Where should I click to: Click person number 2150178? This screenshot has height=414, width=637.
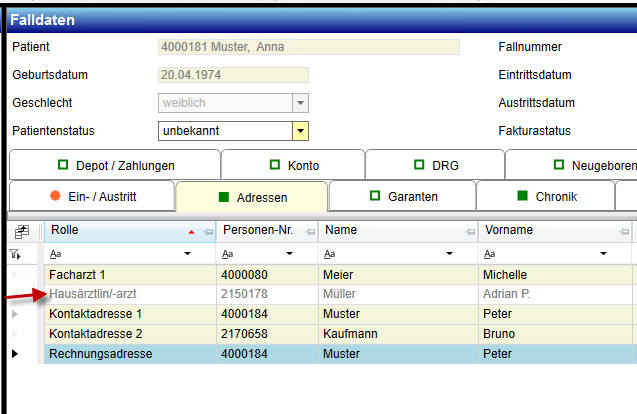[244, 294]
